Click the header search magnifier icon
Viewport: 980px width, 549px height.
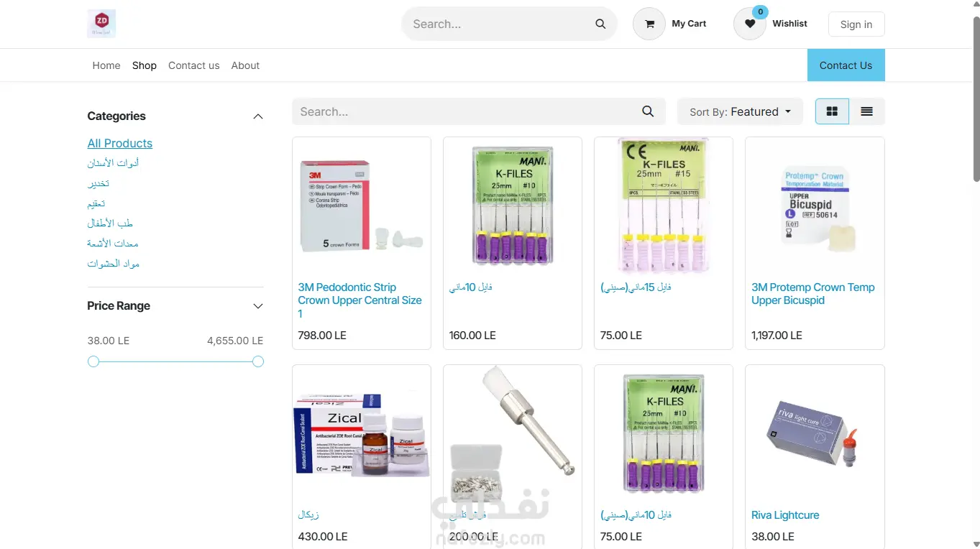click(x=600, y=24)
